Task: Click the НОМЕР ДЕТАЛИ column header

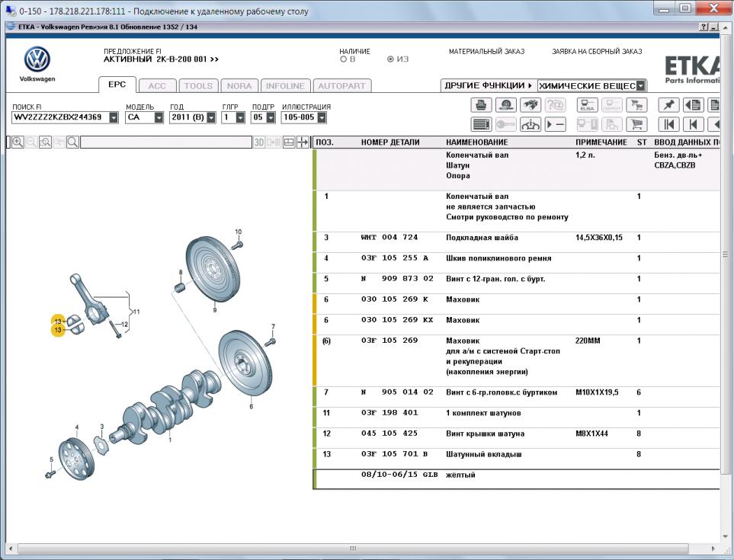Action: 390,142
